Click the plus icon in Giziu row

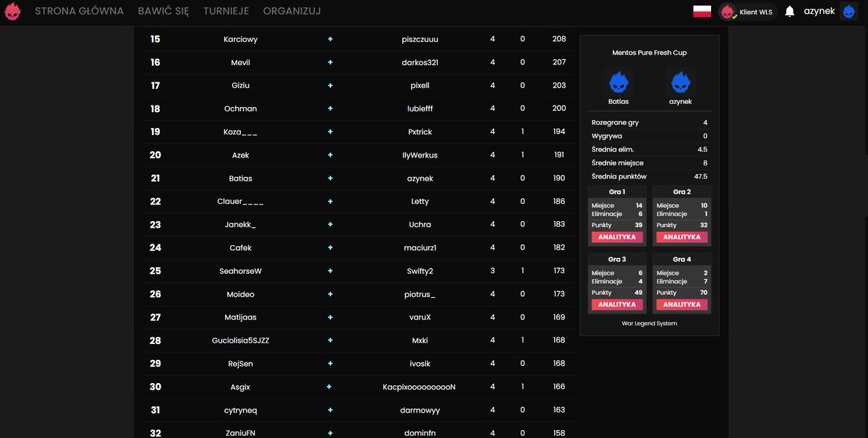click(330, 85)
